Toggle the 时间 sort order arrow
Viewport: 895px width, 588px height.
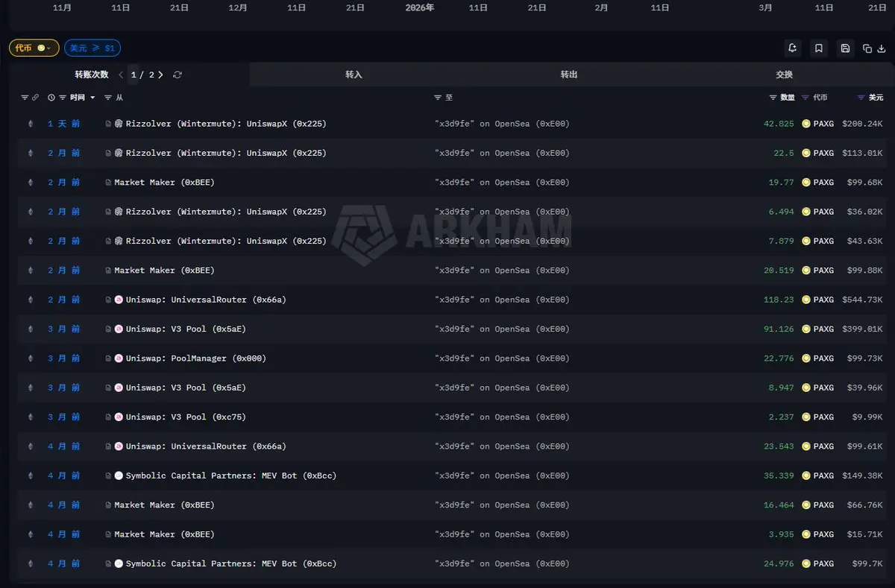92,98
